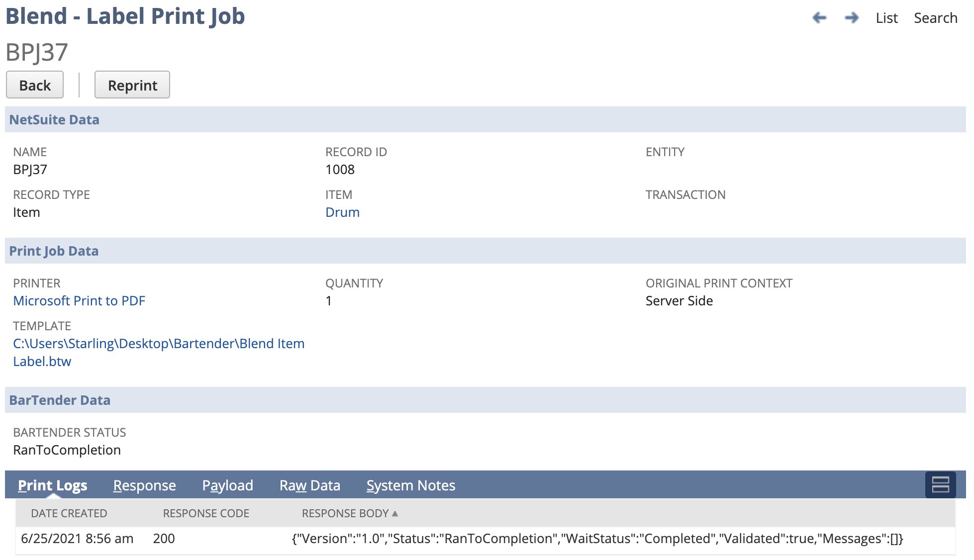Collapse the BarTender Data section header
The height and width of the screenshot is (560, 974).
pos(60,400)
